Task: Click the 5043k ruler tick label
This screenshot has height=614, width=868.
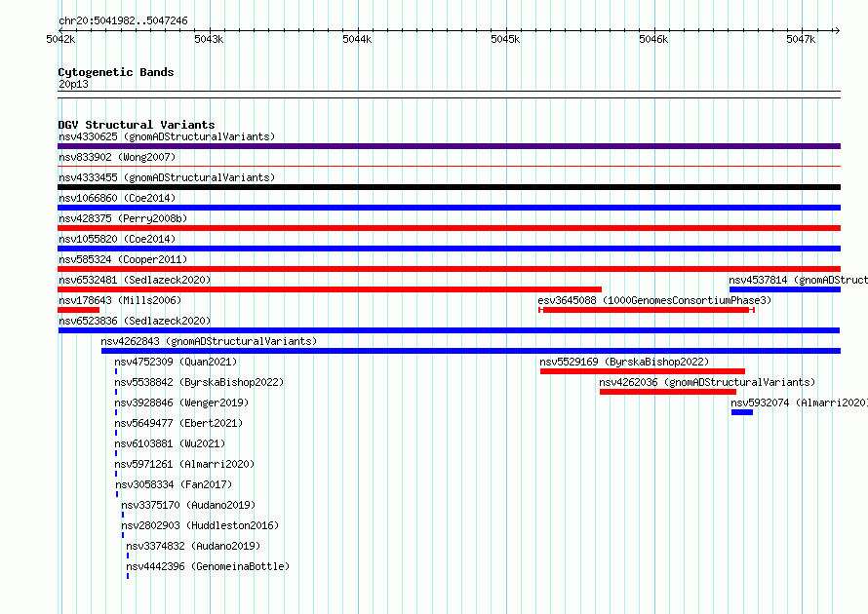Action: [x=210, y=39]
